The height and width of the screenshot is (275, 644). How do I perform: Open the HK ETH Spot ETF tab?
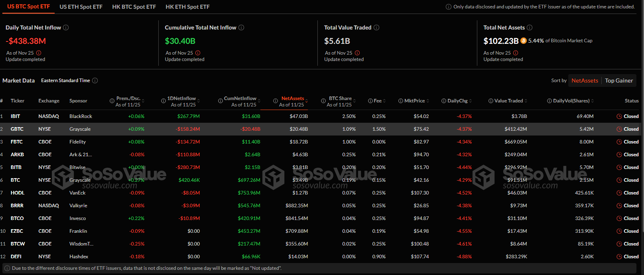coord(187,7)
